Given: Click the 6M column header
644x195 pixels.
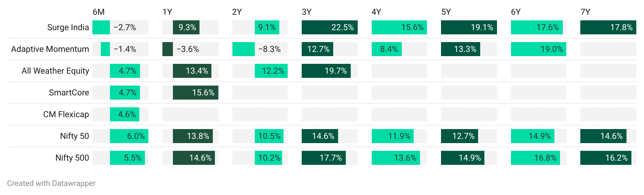Looking at the screenshot, I should point(99,12).
